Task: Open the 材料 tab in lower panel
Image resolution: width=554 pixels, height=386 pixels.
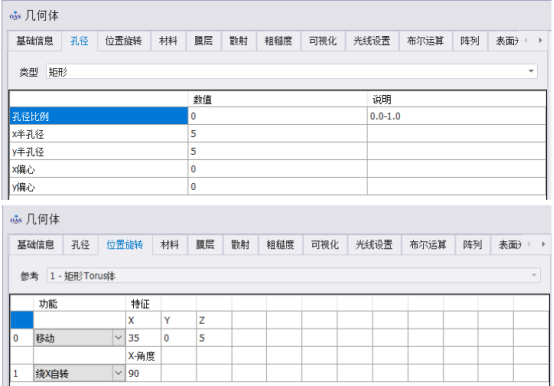Action: [x=170, y=245]
